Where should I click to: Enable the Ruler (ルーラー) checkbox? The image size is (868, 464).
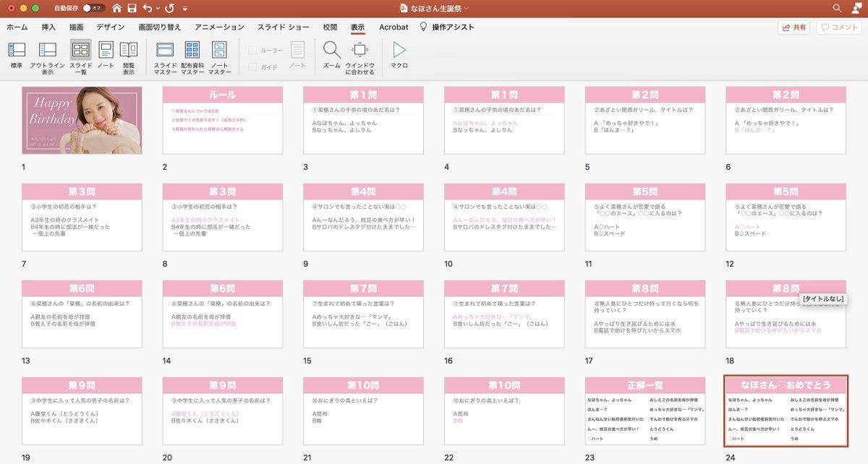pos(252,51)
